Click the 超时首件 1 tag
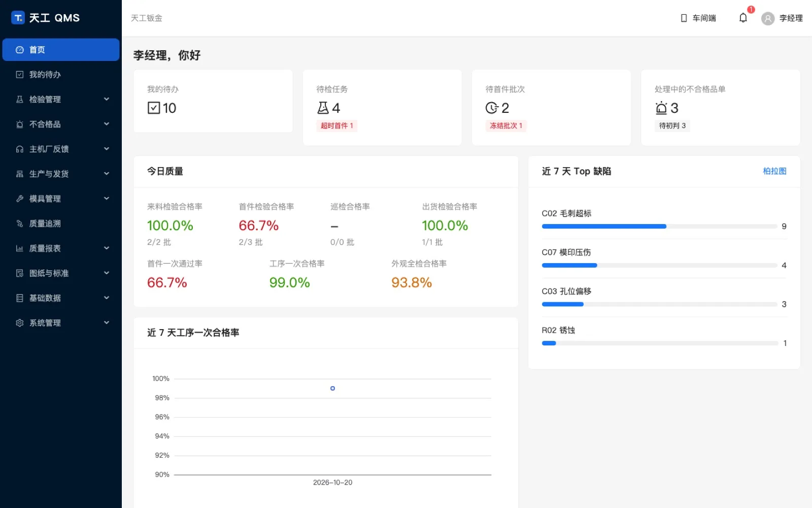The image size is (812, 508). pos(337,126)
